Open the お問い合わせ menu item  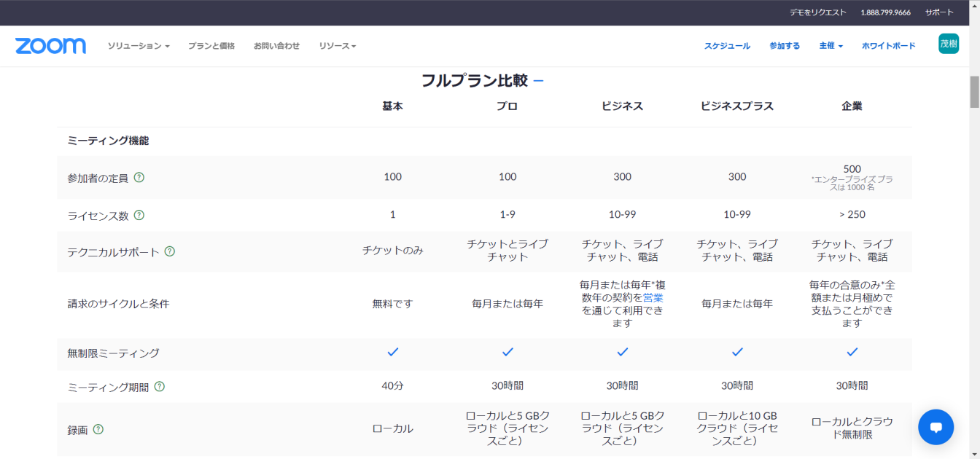coord(276,46)
